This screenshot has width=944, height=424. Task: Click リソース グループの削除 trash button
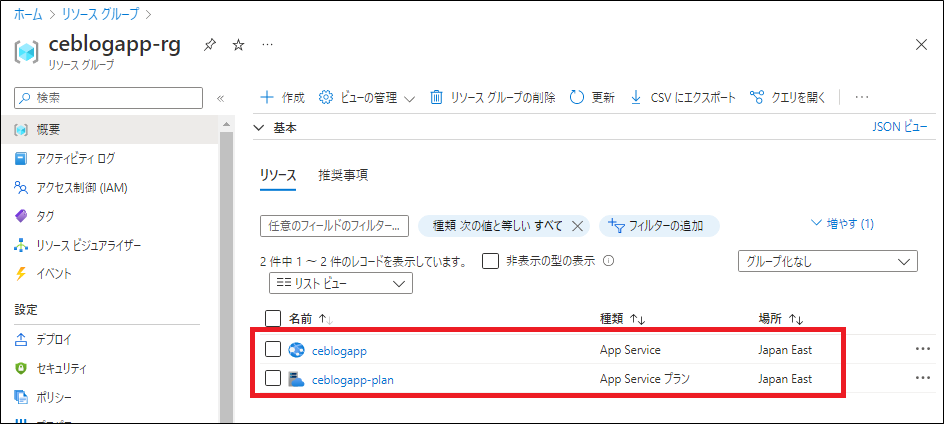point(492,97)
